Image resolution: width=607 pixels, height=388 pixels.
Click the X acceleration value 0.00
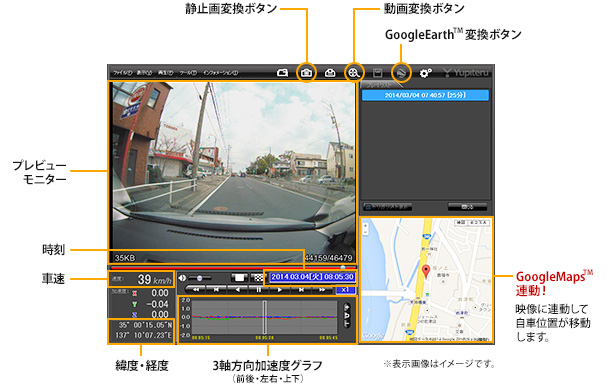(x=159, y=293)
